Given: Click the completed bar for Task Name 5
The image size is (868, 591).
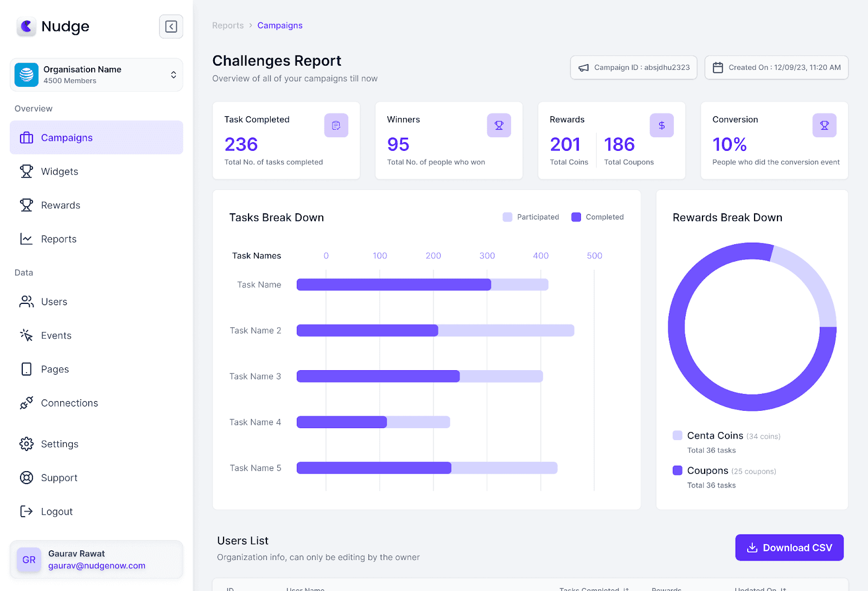Looking at the screenshot, I should click(374, 468).
